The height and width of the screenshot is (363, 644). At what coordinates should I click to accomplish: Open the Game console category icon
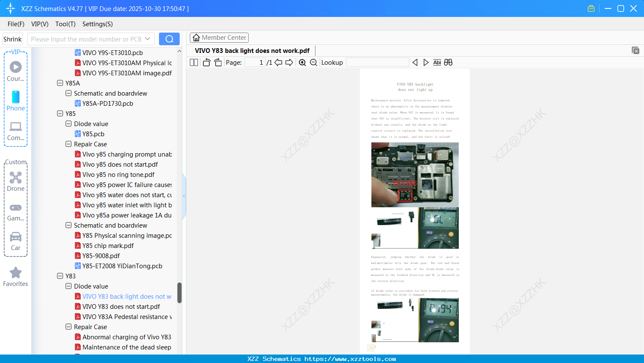pos(16,207)
